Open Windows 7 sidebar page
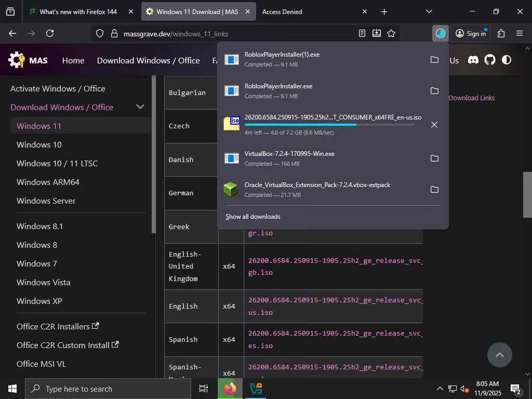The width and height of the screenshot is (532, 399). click(x=37, y=263)
